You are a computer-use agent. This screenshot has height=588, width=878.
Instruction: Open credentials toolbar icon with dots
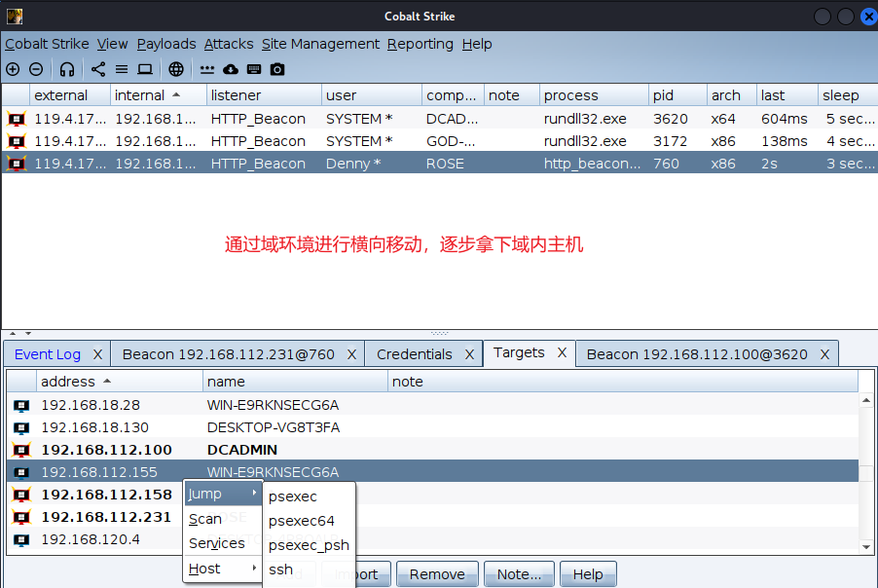click(x=207, y=69)
